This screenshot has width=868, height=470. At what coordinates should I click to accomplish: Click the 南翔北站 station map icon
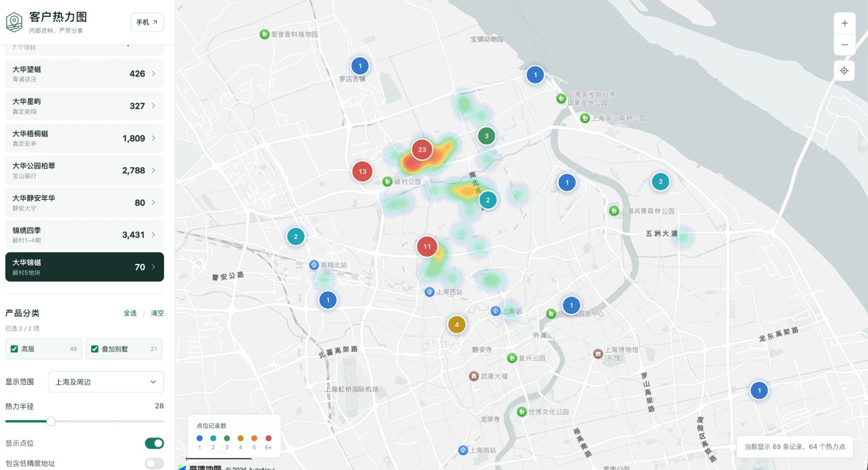pos(314,265)
